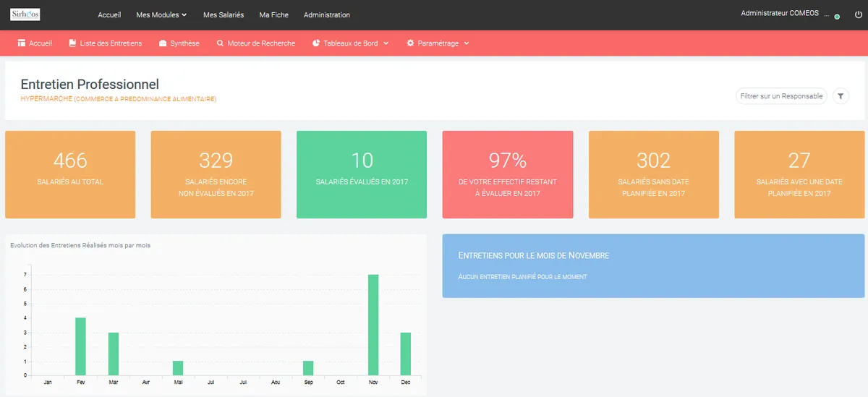Click the briefcase icon beside Synthèse
The image size is (868, 397).
pyautogui.click(x=163, y=43)
